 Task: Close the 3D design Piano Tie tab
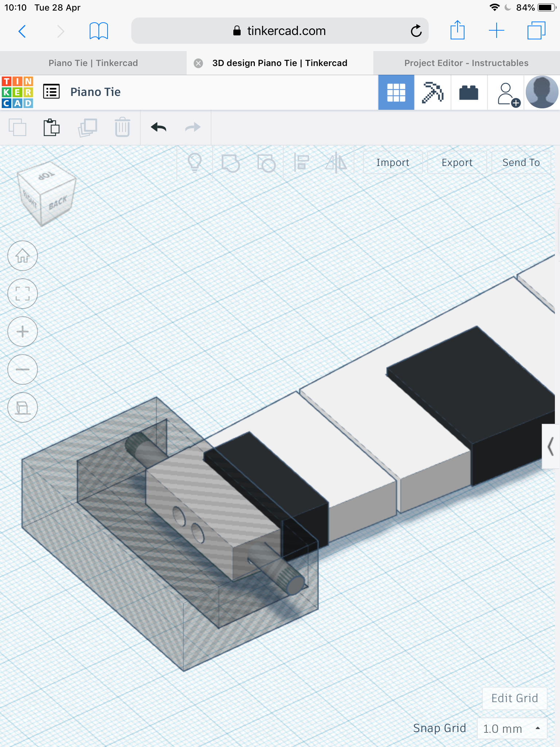click(198, 63)
